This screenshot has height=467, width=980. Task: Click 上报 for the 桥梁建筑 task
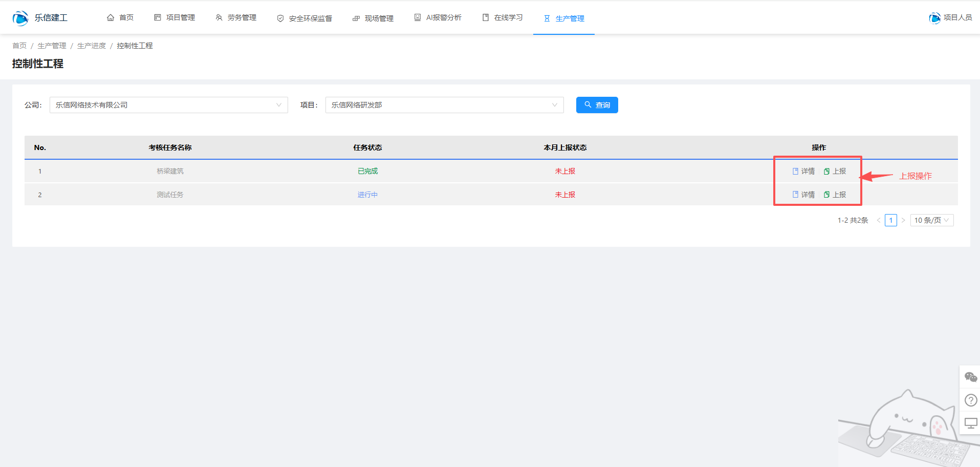[x=835, y=171]
